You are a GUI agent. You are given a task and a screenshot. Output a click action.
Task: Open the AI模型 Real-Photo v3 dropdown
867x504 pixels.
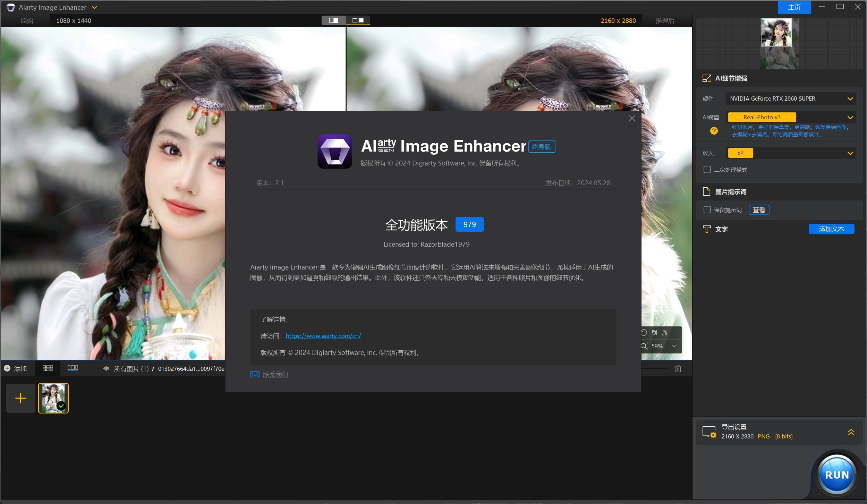point(791,117)
